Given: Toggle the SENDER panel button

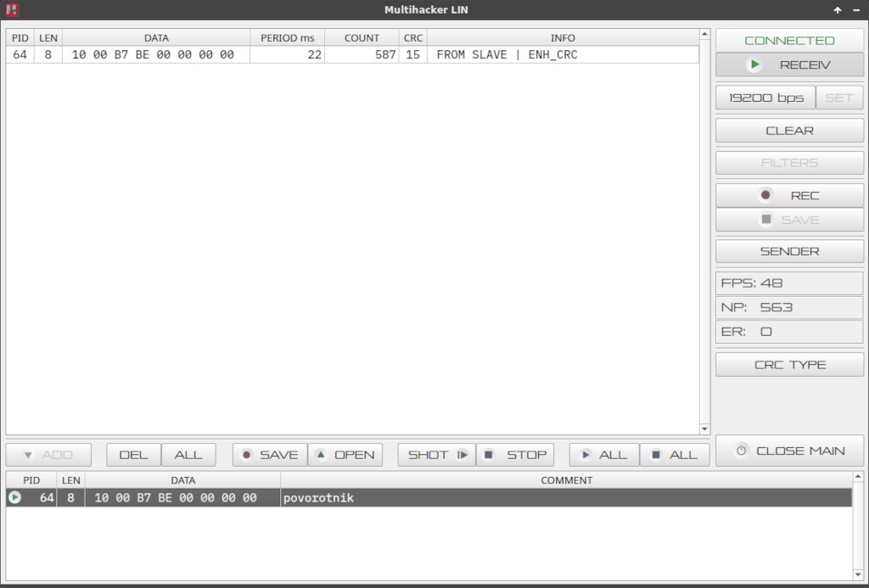Looking at the screenshot, I should tap(789, 251).
